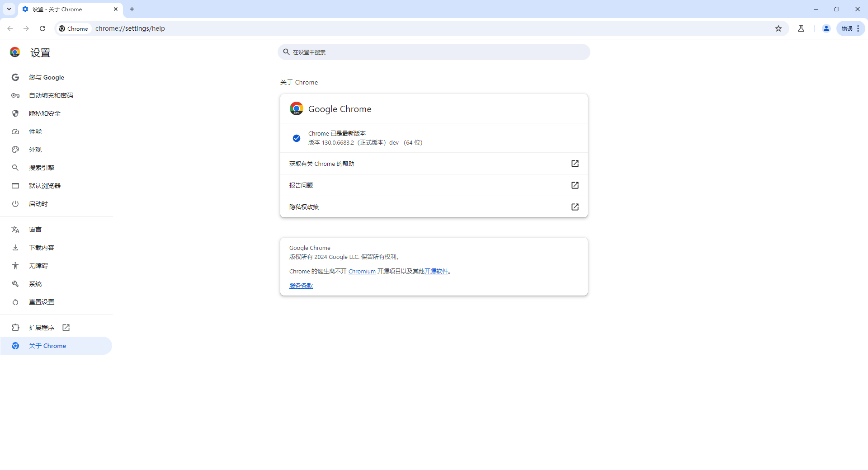Open 启动时 settings section
Screen dimensions: 868x470
point(56,204)
